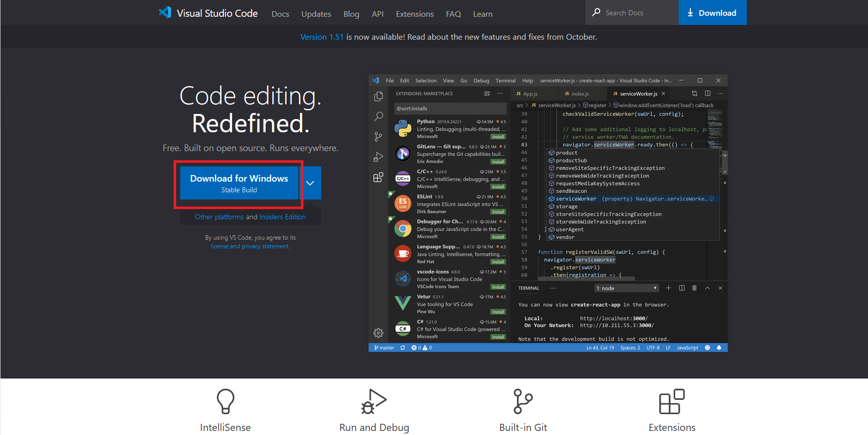Open the Version 1.51 link

322,37
